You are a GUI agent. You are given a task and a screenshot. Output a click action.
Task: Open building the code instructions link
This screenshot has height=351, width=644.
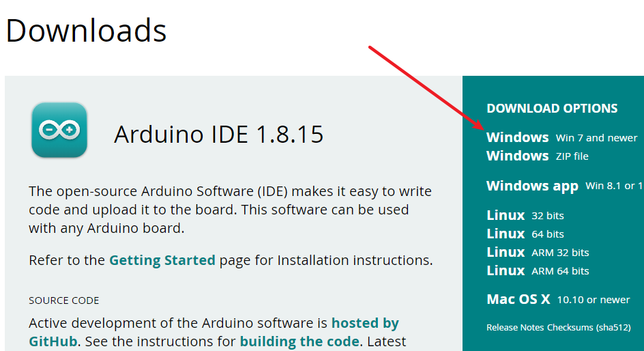[299, 341]
